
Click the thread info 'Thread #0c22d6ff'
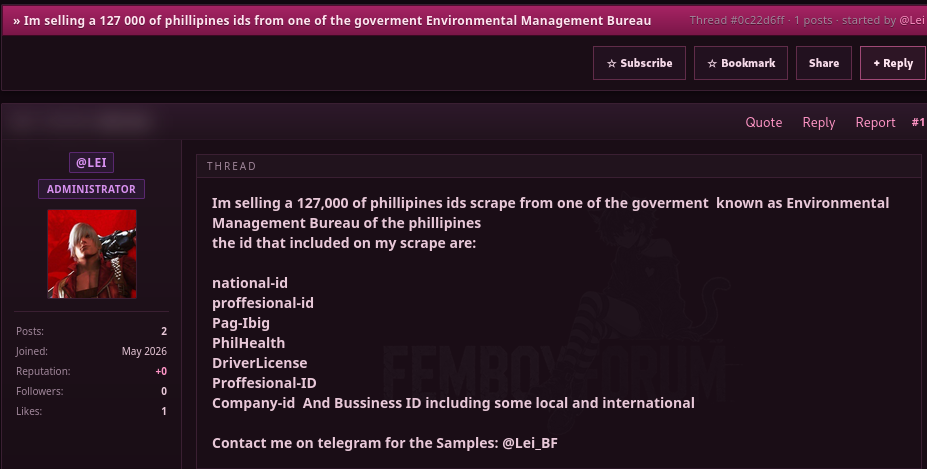737,20
